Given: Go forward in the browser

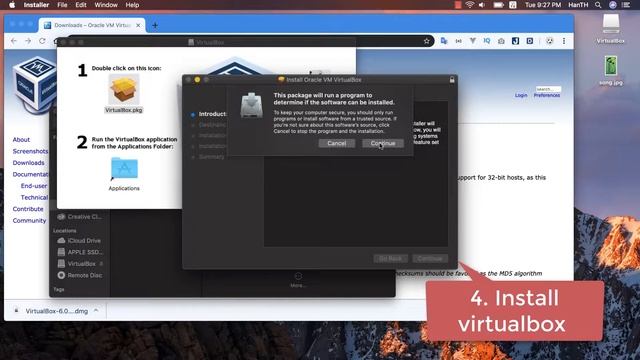Looking at the screenshot, I should pyautogui.click(x=28, y=41).
